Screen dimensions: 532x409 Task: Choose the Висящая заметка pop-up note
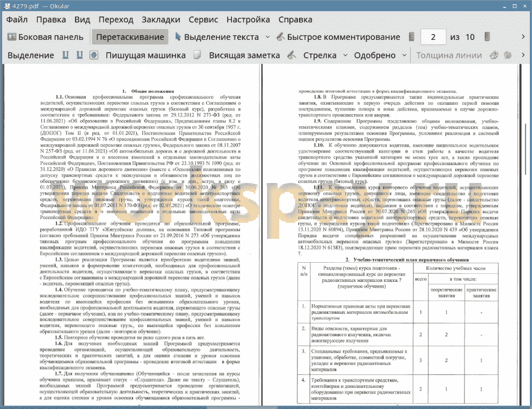(244, 55)
